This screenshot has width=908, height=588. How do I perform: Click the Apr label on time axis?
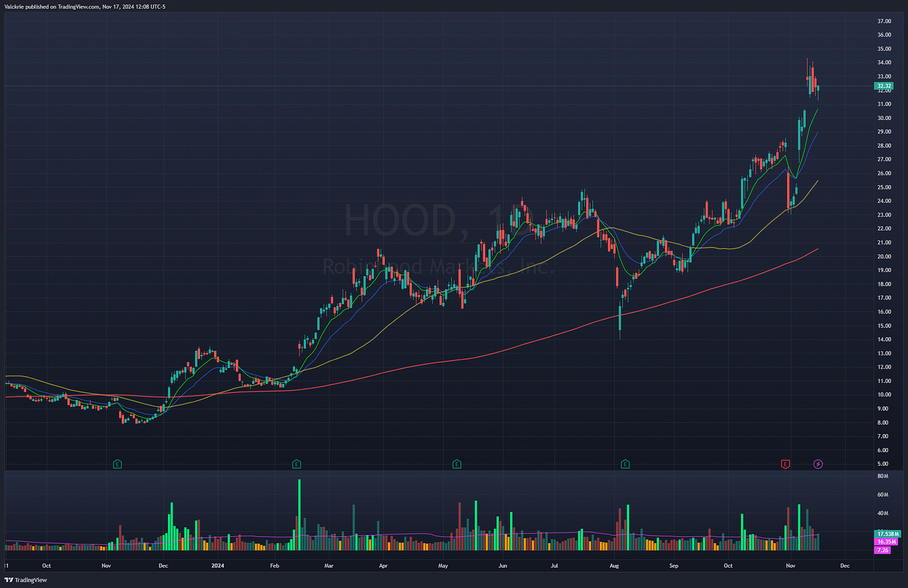[x=383, y=566]
